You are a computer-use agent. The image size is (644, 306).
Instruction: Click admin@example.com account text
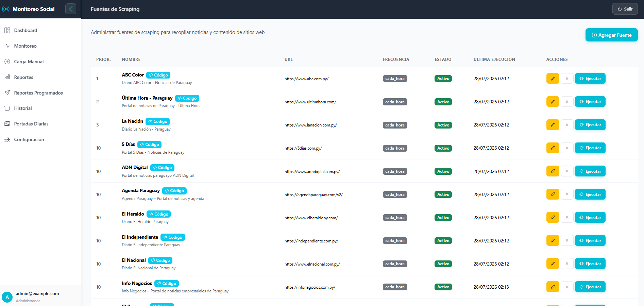click(37, 294)
